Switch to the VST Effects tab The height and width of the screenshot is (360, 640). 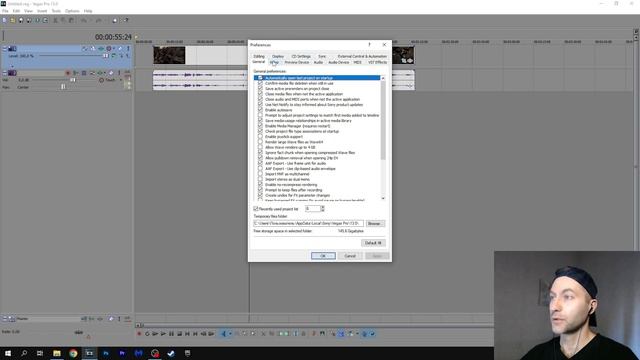377,62
